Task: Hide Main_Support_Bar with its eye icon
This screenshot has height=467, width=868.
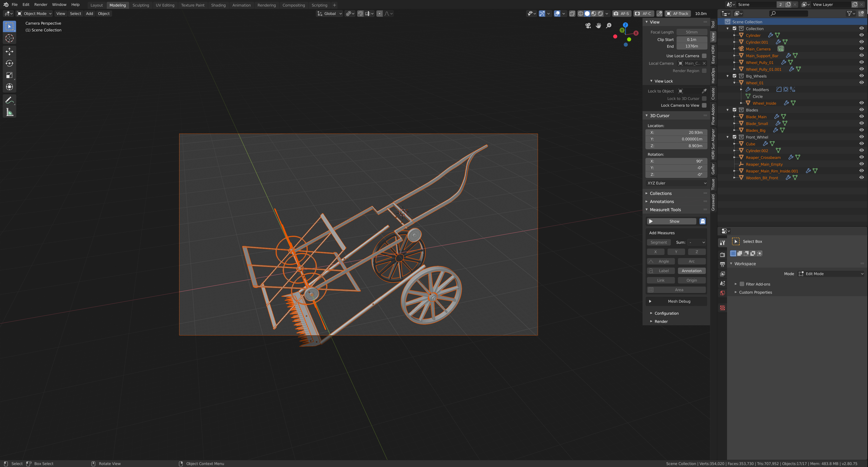Action: tap(861, 56)
